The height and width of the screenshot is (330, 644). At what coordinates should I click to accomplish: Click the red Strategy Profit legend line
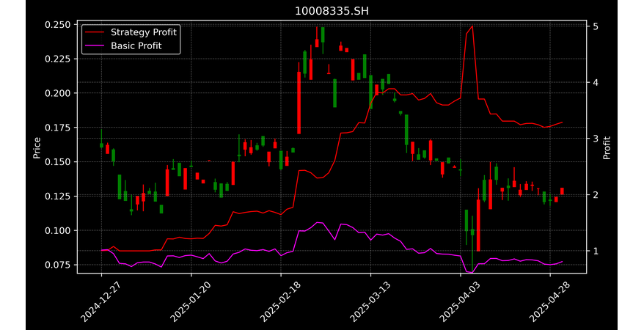click(95, 32)
